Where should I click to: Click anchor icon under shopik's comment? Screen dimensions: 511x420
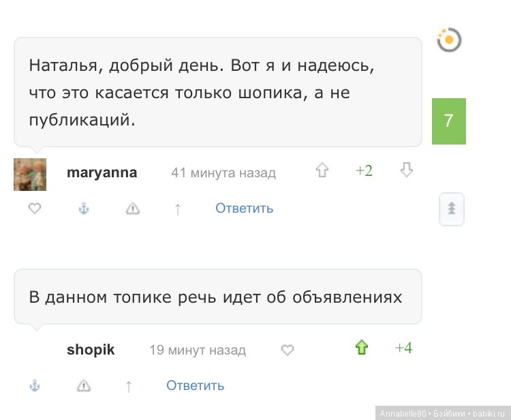(35, 386)
